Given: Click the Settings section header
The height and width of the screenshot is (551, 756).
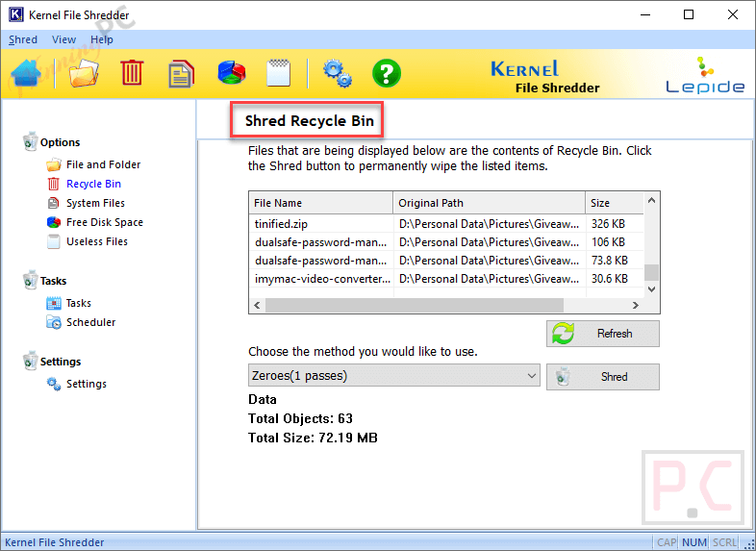Looking at the screenshot, I should [52, 361].
